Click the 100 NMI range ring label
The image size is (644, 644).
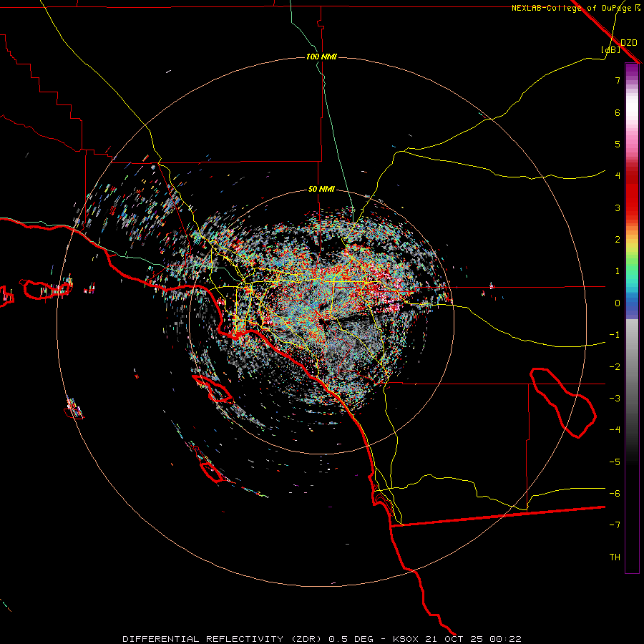(321, 57)
